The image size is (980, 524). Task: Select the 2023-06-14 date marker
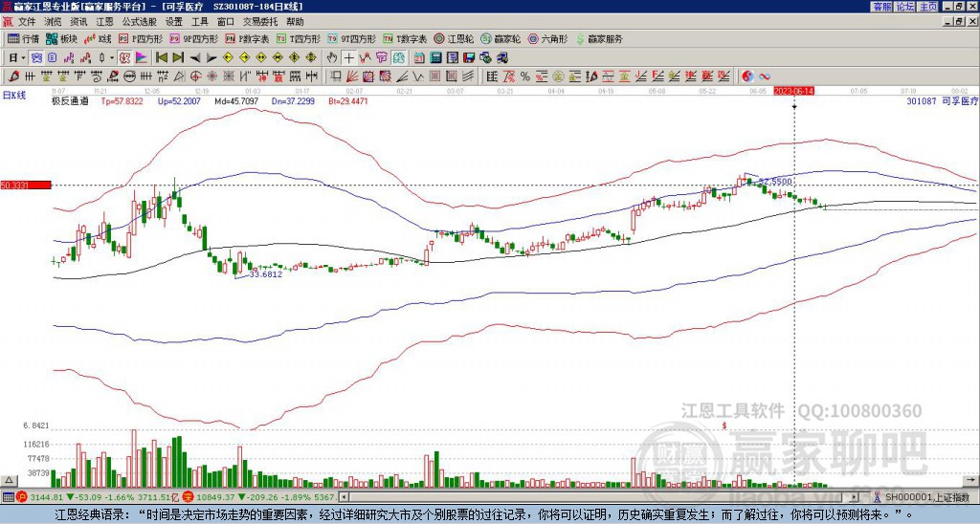[794, 91]
